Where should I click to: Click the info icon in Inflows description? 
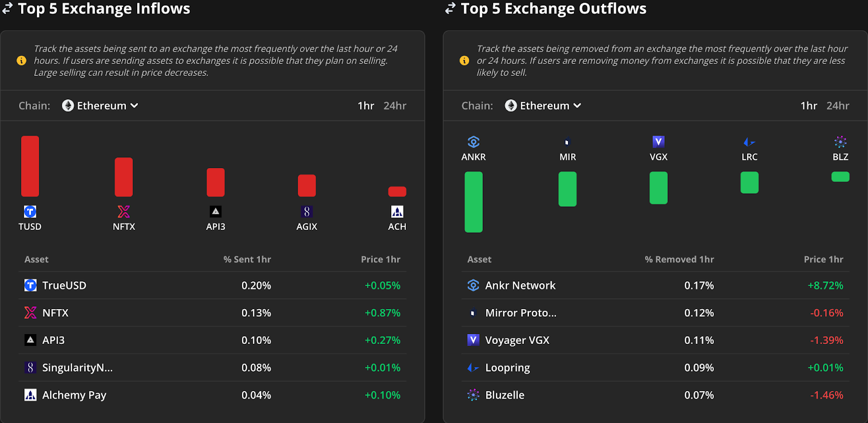(22, 61)
